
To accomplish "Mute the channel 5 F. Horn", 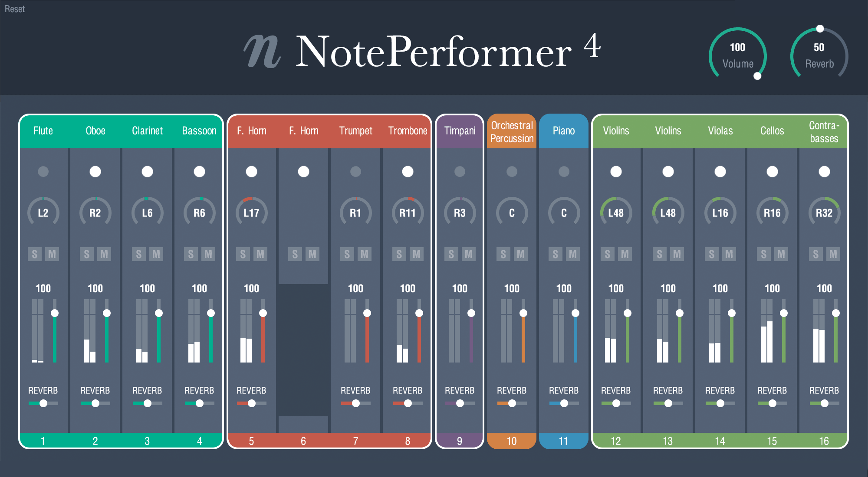I will tap(260, 254).
